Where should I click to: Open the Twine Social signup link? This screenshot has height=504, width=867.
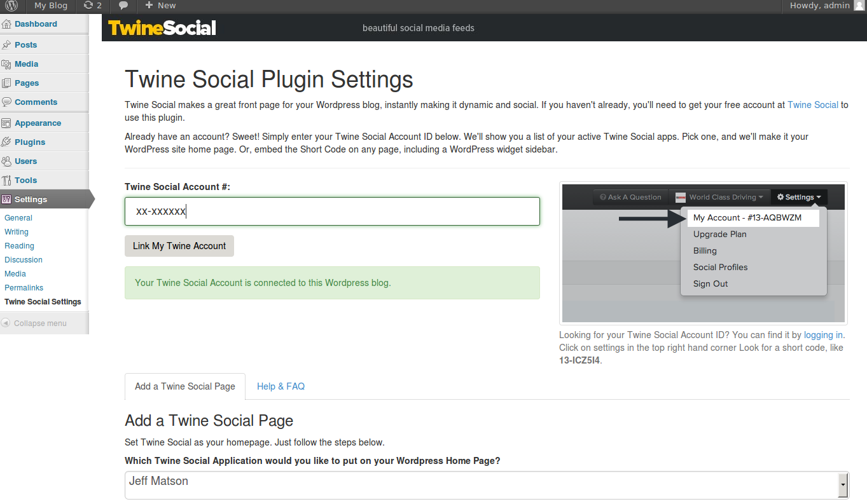pos(812,104)
